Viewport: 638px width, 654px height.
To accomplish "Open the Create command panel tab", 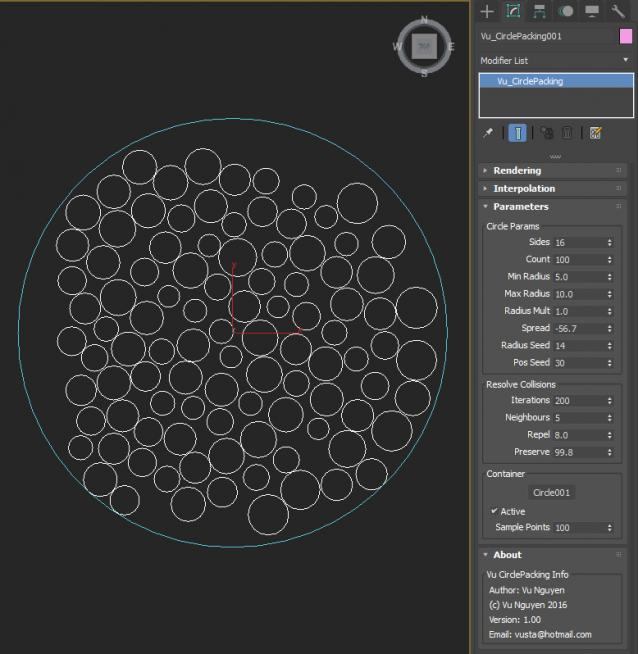I will tap(487, 12).
